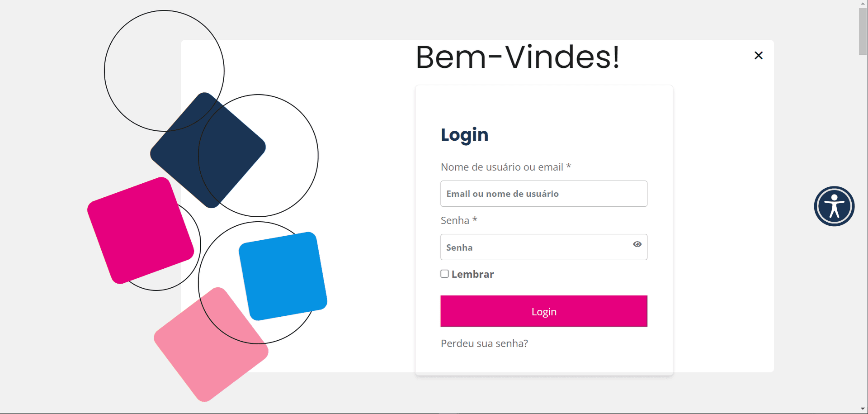The width and height of the screenshot is (868, 414).
Task: Click the Bem-Vindes! heading
Action: (518, 57)
